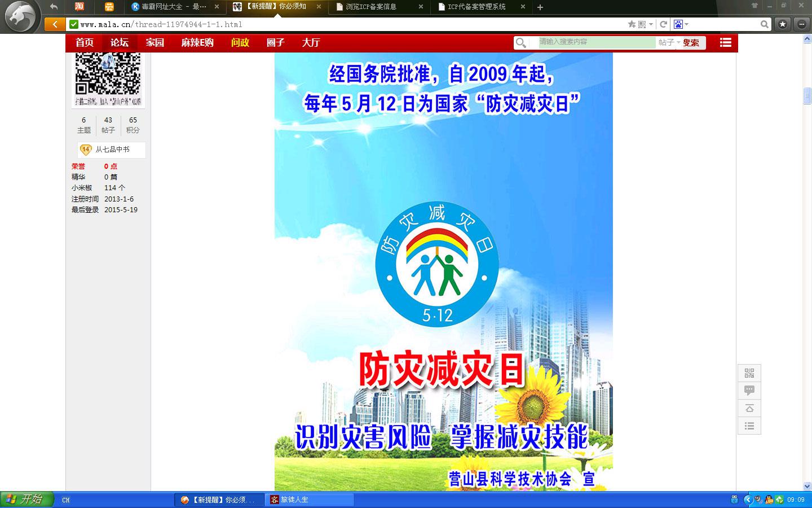Click the site search magnifier icon
812x508 pixels.
521,43
